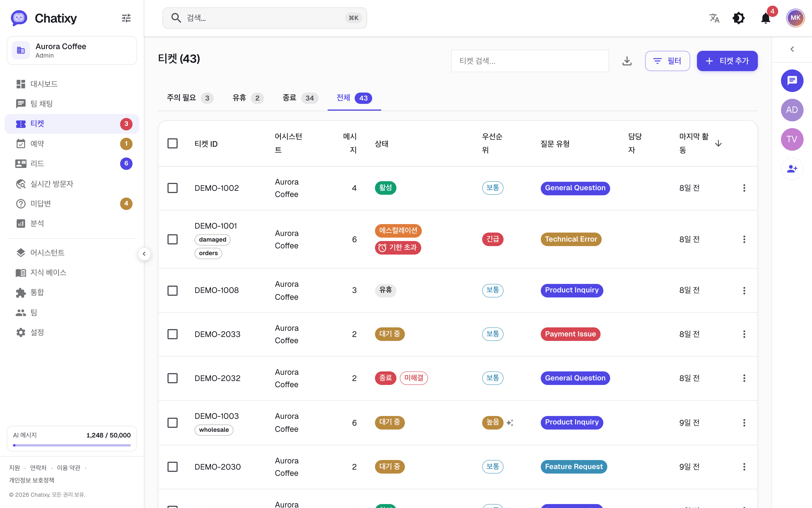The image size is (812, 508).
Task: Switch to 종료 tab
Action: point(300,98)
